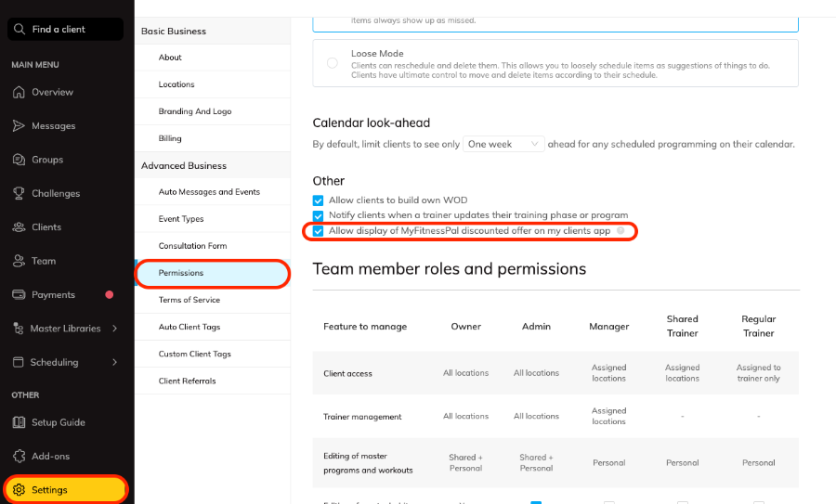
Task: Click the Setup Guide book icon
Action: 19,422
